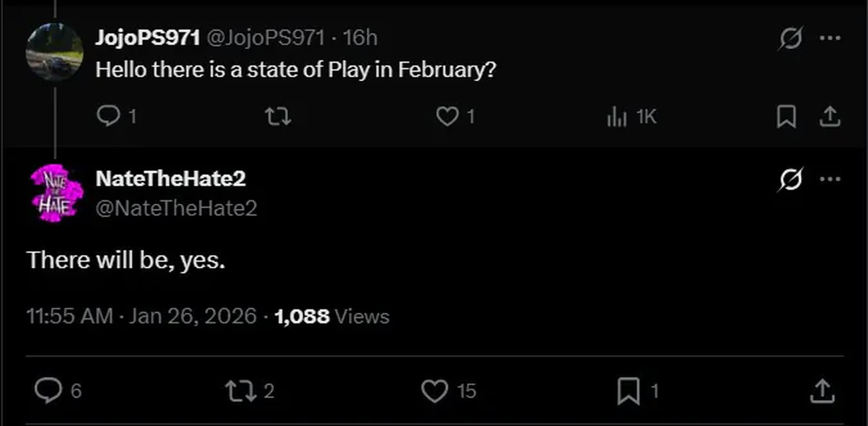Reply to NateTheHate2's post

[50, 390]
